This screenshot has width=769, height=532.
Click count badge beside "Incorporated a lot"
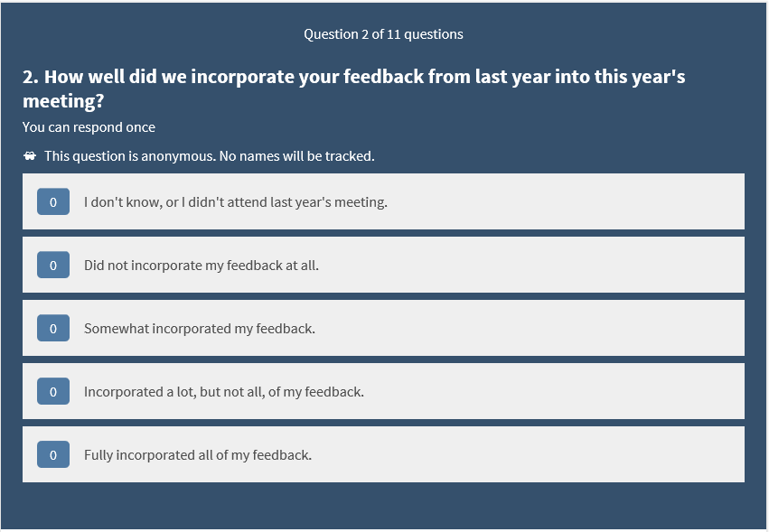pos(53,392)
